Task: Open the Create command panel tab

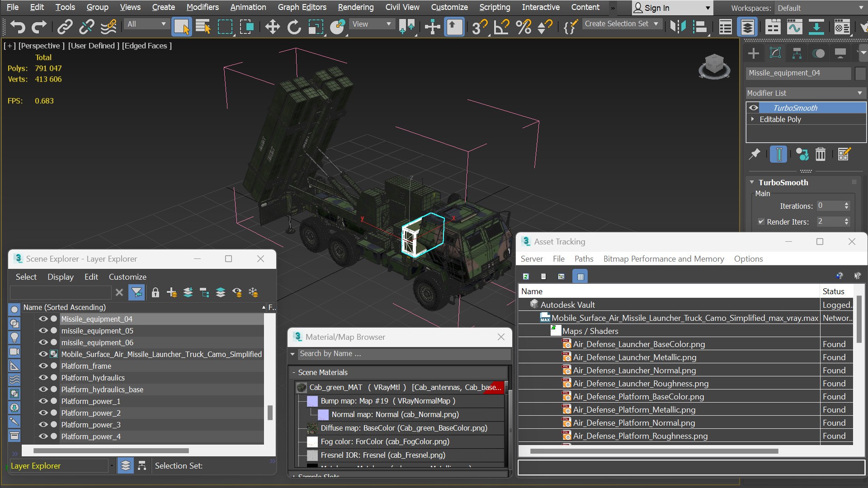Action: point(753,53)
